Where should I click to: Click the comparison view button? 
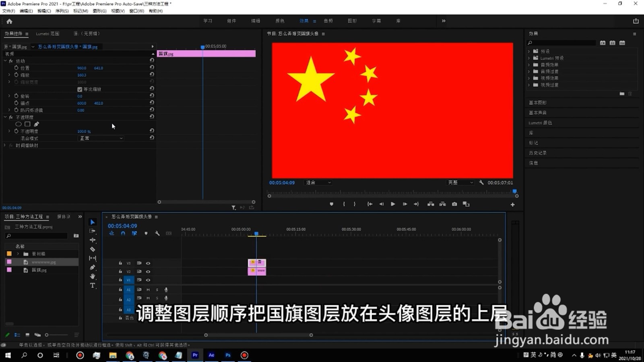(466, 204)
